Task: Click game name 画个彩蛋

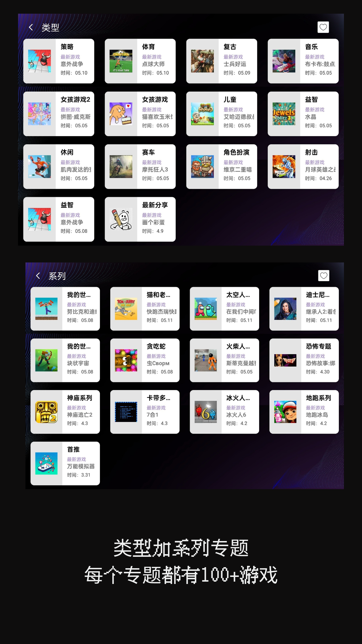Action: [x=154, y=222]
